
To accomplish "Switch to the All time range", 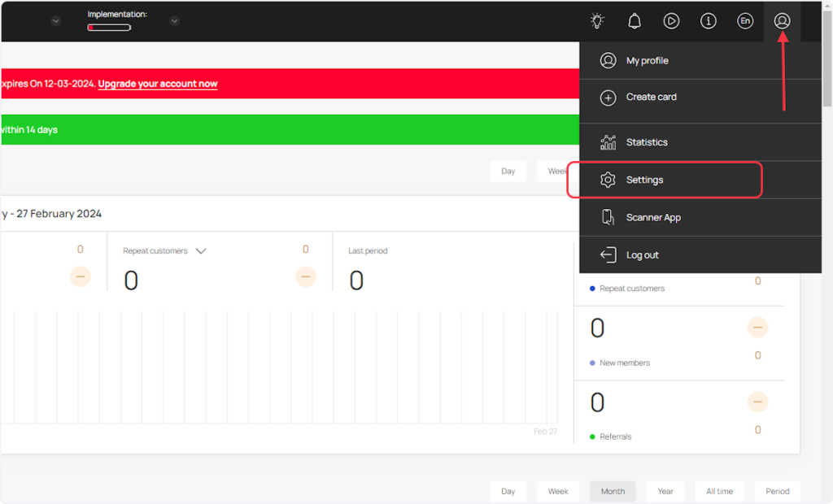I will [719, 491].
